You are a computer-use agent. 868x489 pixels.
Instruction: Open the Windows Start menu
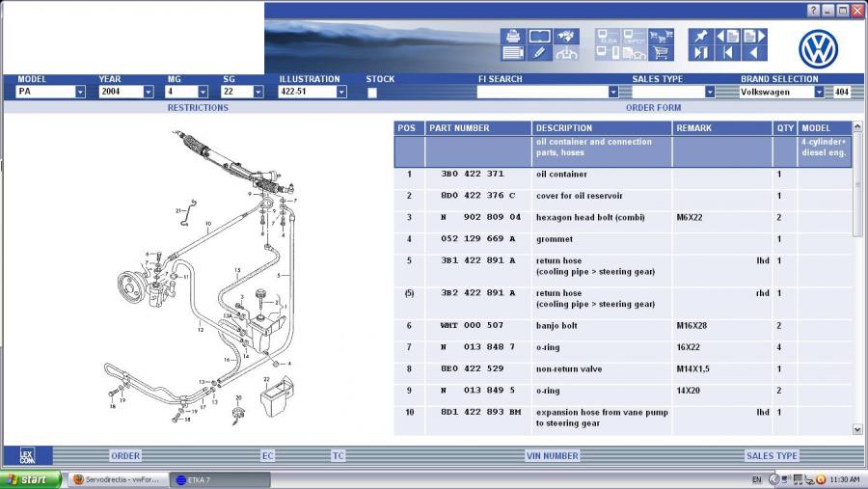(31, 479)
